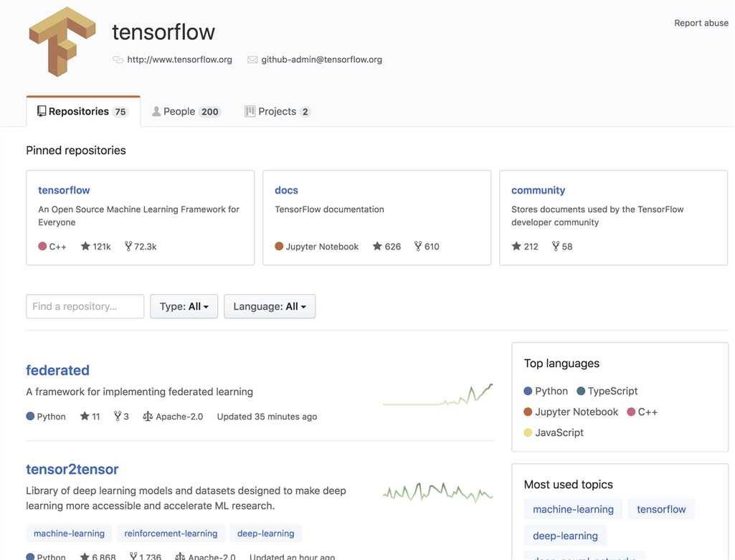Click the Python color dot on federated row
The width and height of the screenshot is (735, 560).
[30, 416]
